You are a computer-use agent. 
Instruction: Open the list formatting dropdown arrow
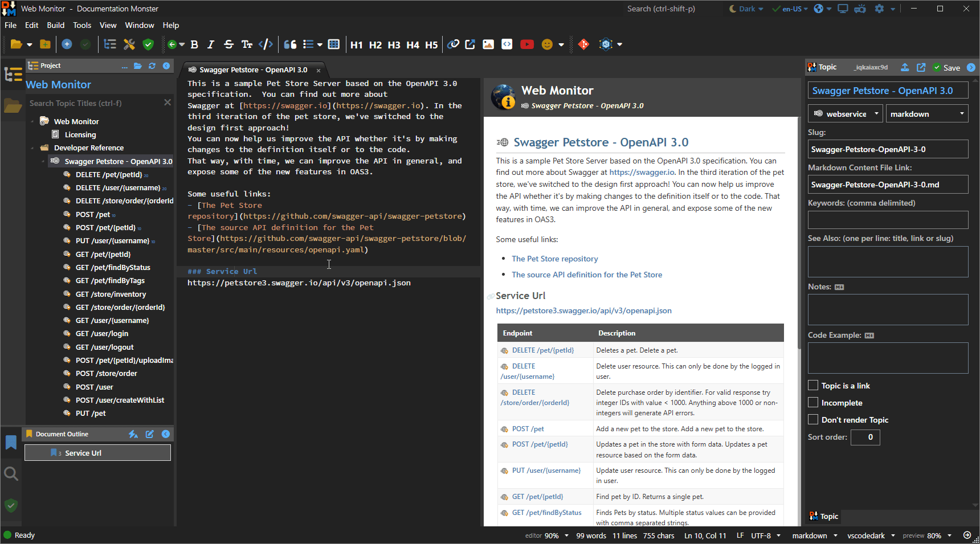(320, 44)
